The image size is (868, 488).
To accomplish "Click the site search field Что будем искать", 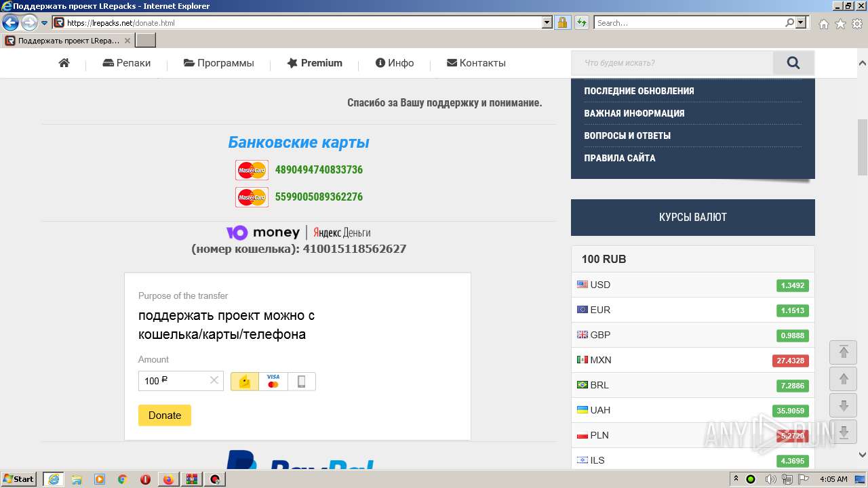I will coord(672,63).
